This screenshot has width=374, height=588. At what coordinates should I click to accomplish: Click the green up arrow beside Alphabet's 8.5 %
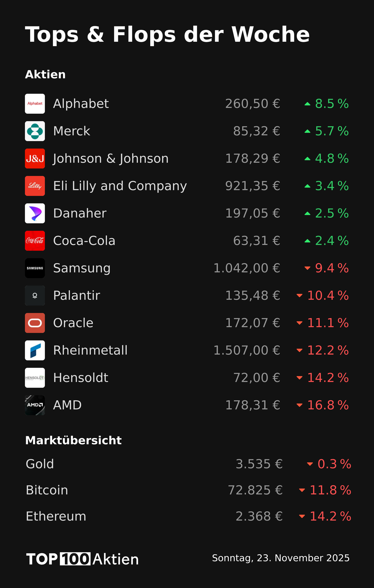tap(307, 104)
